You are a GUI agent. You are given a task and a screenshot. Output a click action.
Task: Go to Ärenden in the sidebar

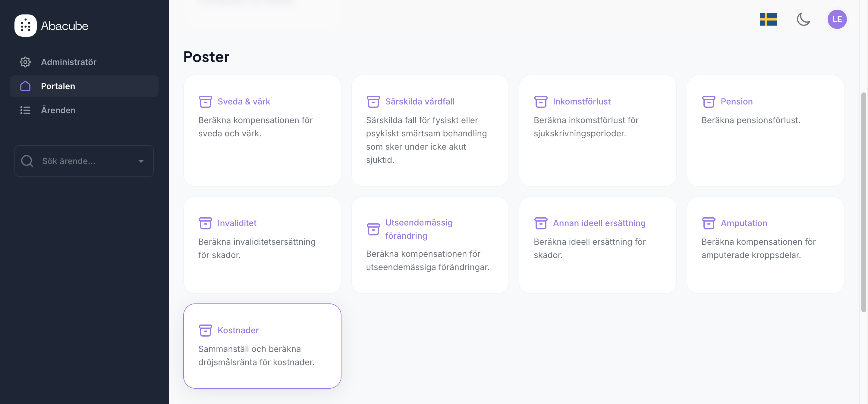pos(58,110)
